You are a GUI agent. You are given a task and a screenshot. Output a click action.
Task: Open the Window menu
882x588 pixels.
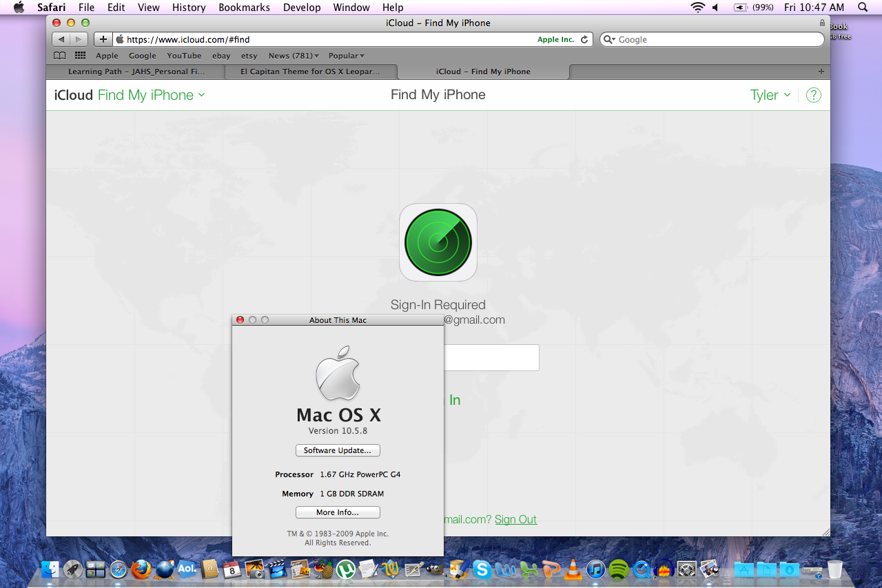351,8
